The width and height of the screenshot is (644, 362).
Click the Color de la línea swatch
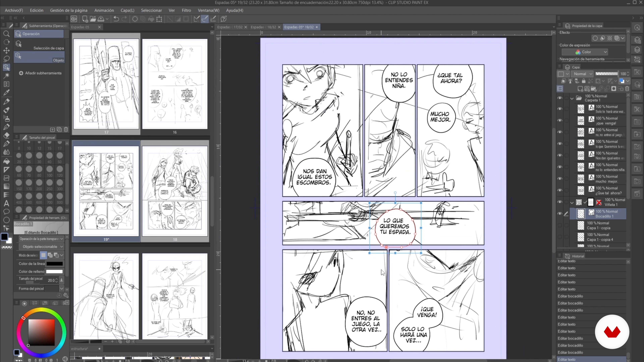pyautogui.click(x=55, y=264)
